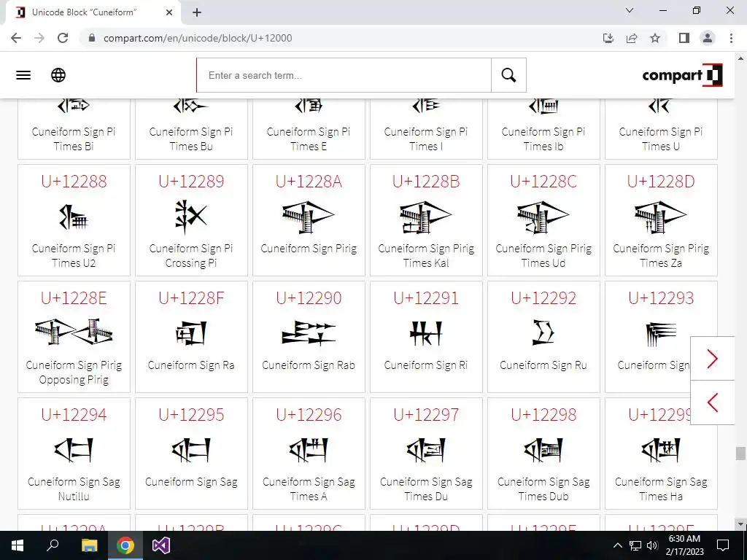The height and width of the screenshot is (560, 747).
Task: Share this page via the share icon
Action: point(632,38)
